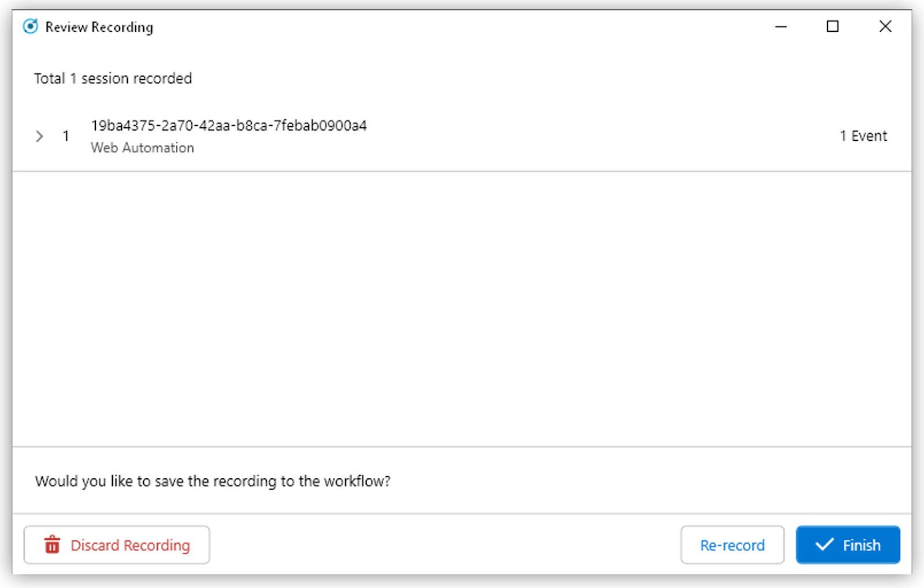The height and width of the screenshot is (588, 924).
Task: Click the Review Recording title text
Action: (x=99, y=27)
